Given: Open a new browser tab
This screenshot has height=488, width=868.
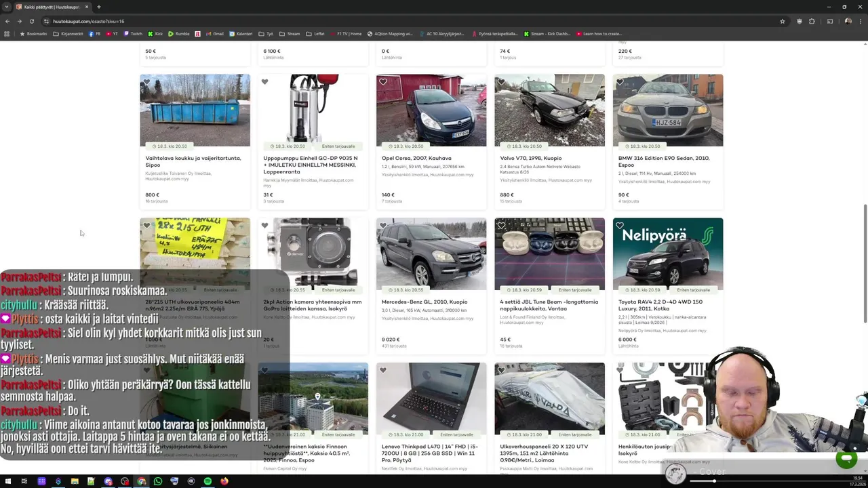Looking at the screenshot, I should point(98,7).
